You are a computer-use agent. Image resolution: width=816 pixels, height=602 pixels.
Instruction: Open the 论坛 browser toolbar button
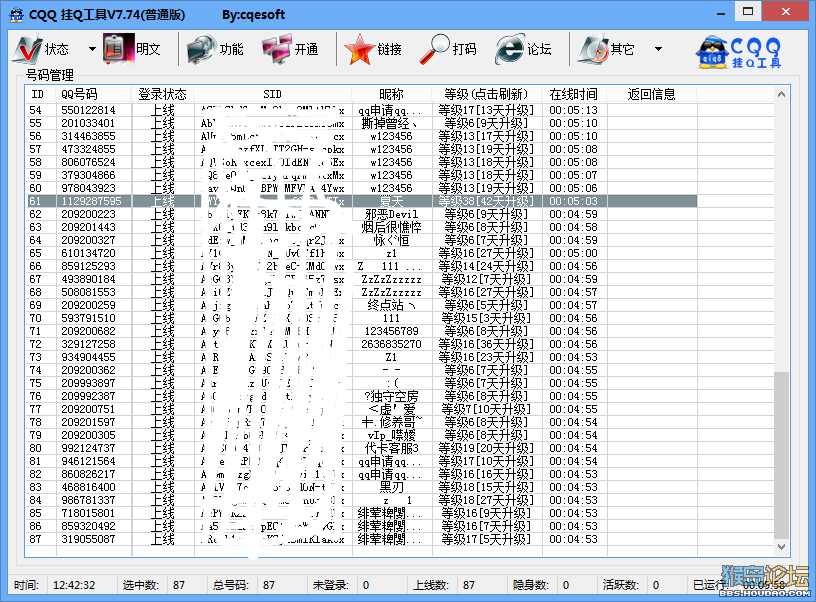click(524, 49)
